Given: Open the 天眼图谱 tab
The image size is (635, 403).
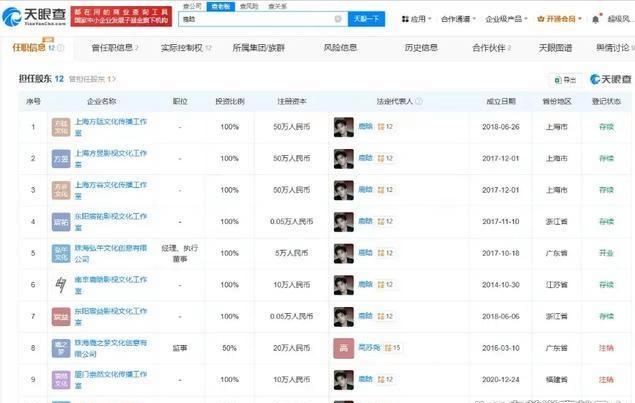Looking at the screenshot, I should point(555,48).
